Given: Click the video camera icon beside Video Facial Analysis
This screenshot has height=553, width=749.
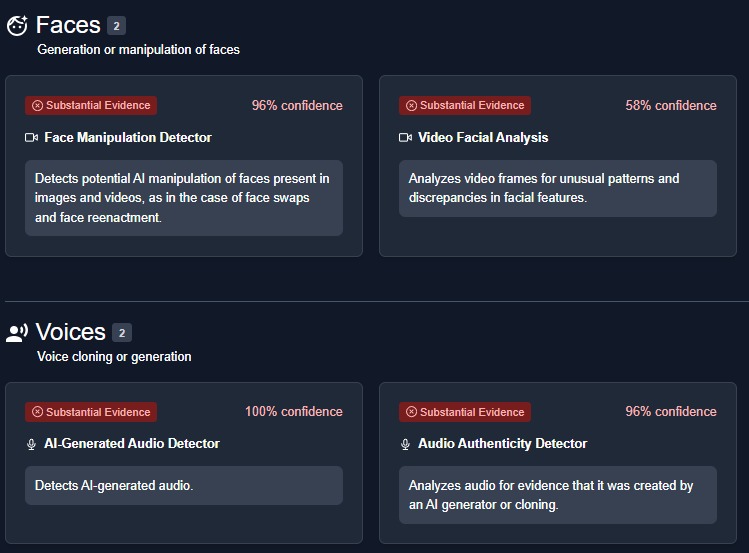Looking at the screenshot, I should click(x=406, y=138).
